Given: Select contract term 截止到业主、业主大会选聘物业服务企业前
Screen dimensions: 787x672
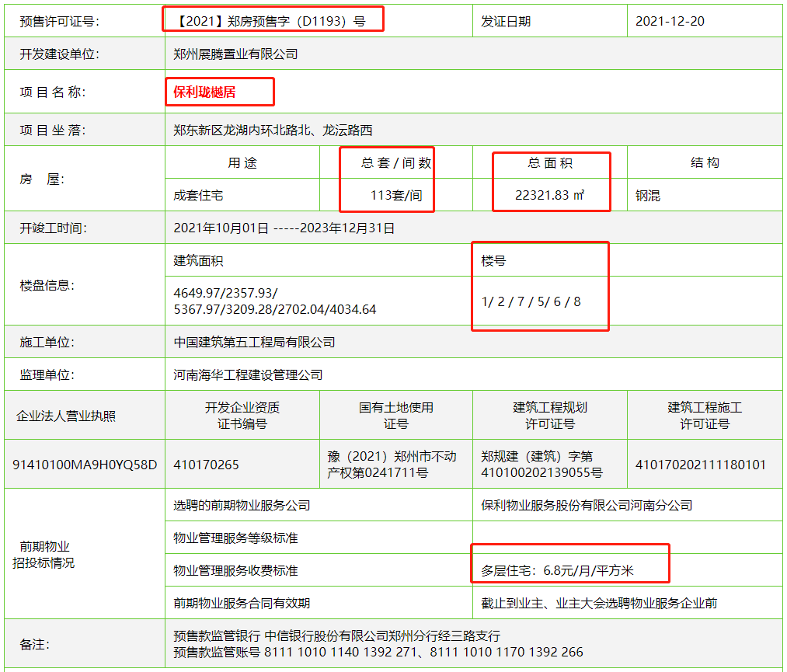Looking at the screenshot, I should pyautogui.click(x=599, y=603).
